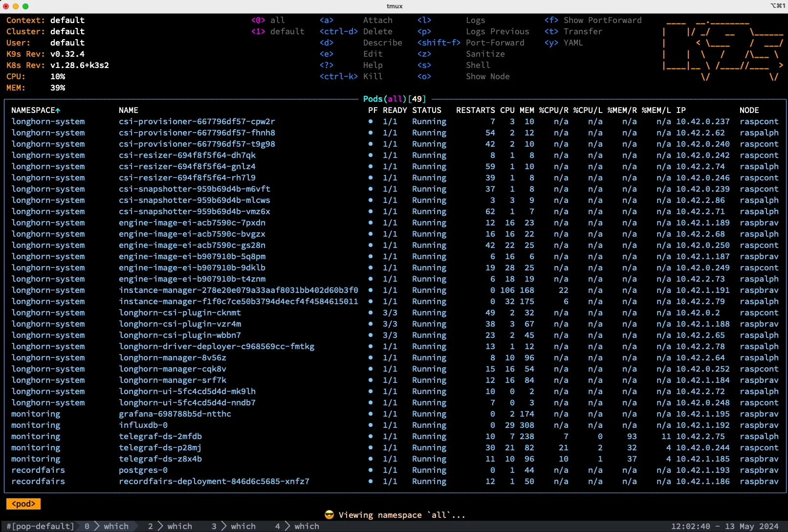Switch to tmux window 2 which
Screen dimensions: 788x532
(170, 526)
